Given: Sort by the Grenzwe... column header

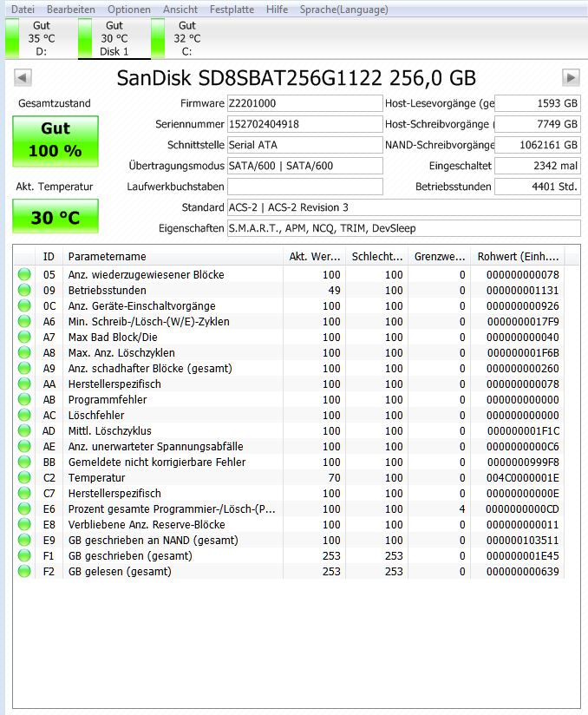Looking at the screenshot, I should point(439,256).
